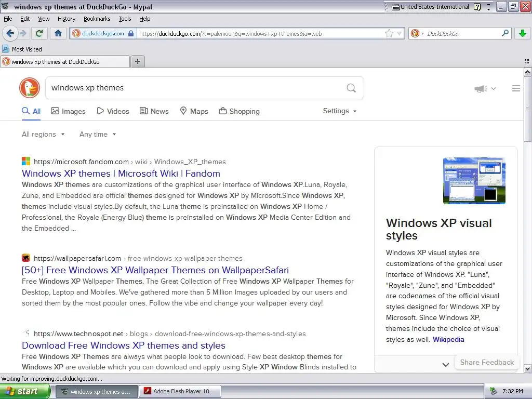The width and height of the screenshot is (532, 399).
Task: Open the Edit menu
Action: pyautogui.click(x=25, y=19)
